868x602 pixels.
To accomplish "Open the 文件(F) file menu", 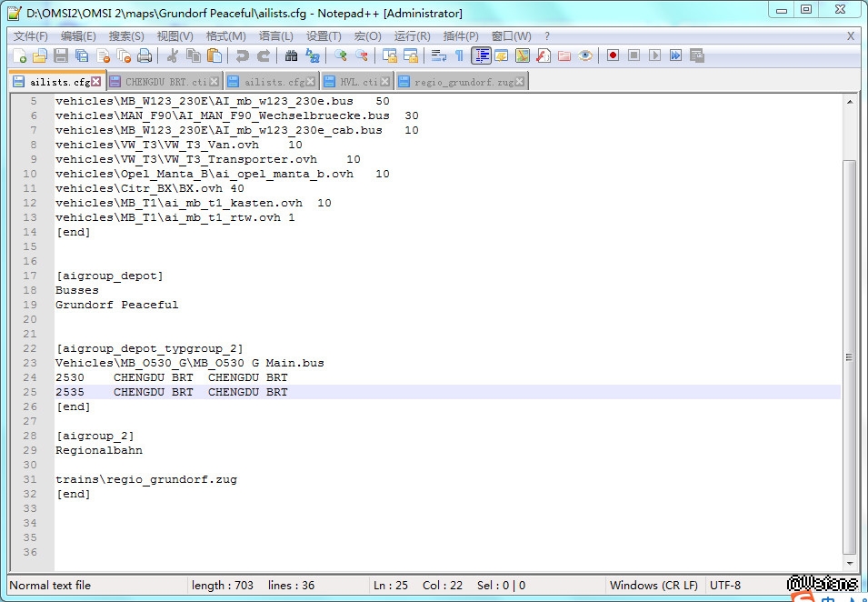I will [31, 36].
